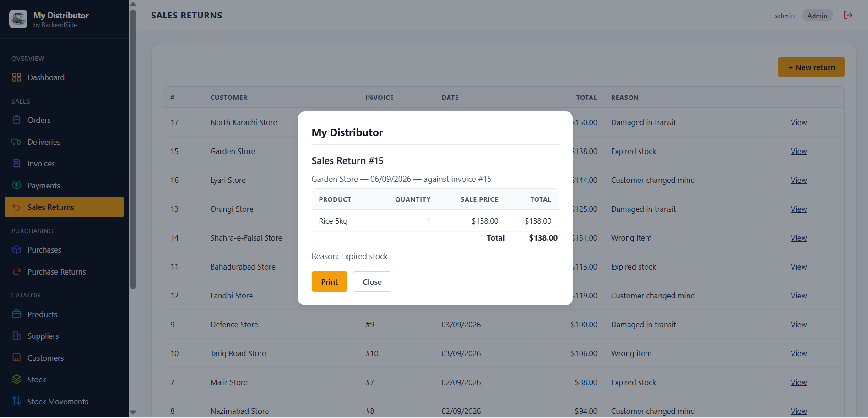Click the CUSTOMER column header

[x=229, y=98]
